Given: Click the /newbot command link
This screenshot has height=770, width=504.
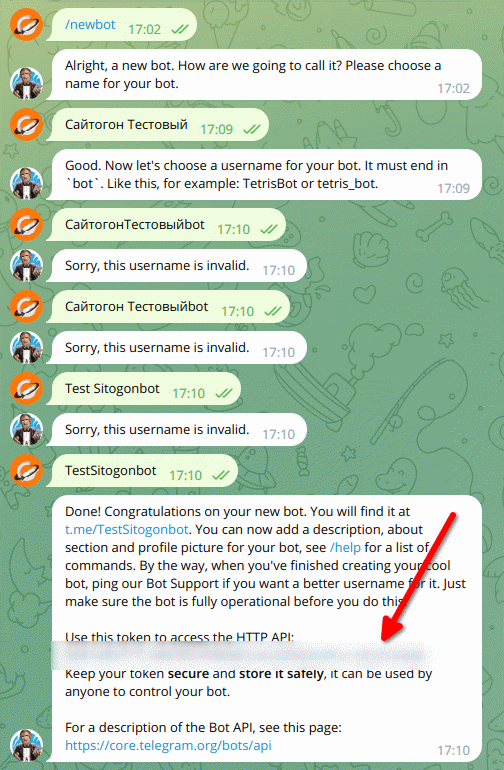Looking at the screenshot, I should tap(90, 25).
